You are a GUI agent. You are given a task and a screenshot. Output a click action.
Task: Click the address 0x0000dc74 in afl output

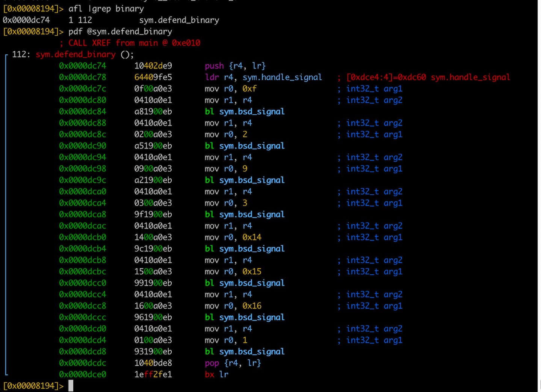[26, 20]
